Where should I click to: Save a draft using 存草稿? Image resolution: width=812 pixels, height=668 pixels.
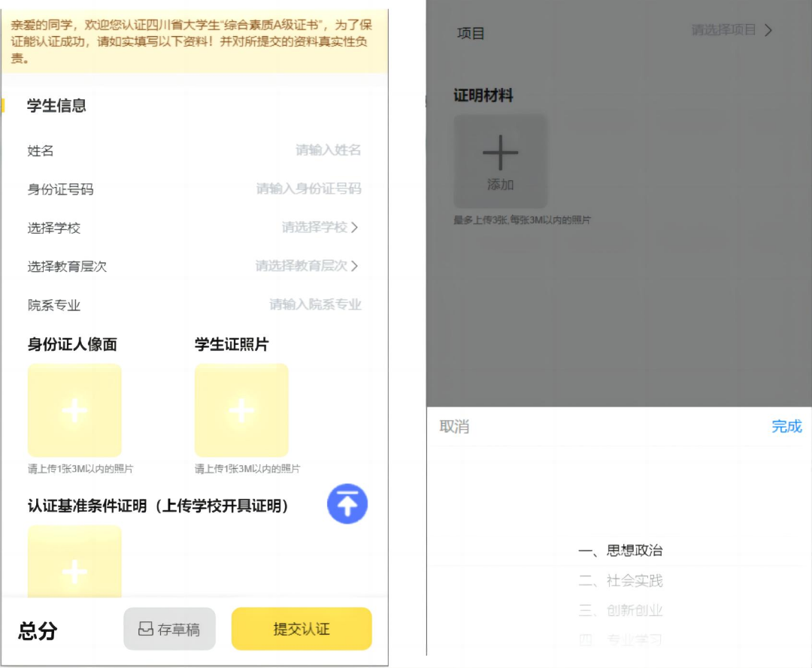(x=169, y=628)
